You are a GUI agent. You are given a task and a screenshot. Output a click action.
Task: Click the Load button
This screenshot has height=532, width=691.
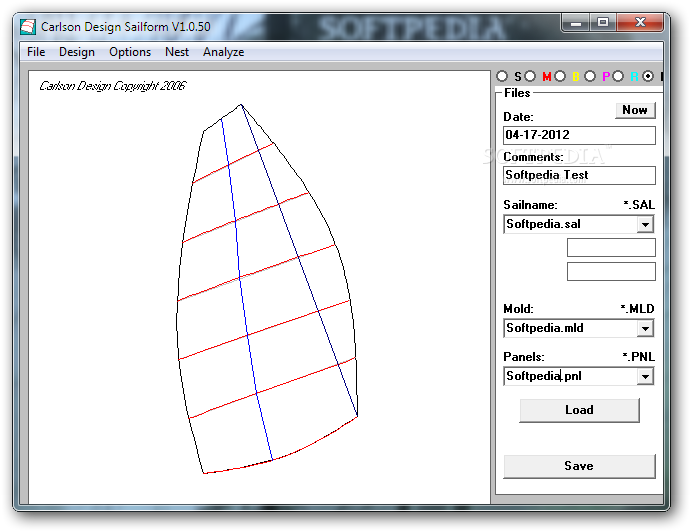(x=580, y=410)
